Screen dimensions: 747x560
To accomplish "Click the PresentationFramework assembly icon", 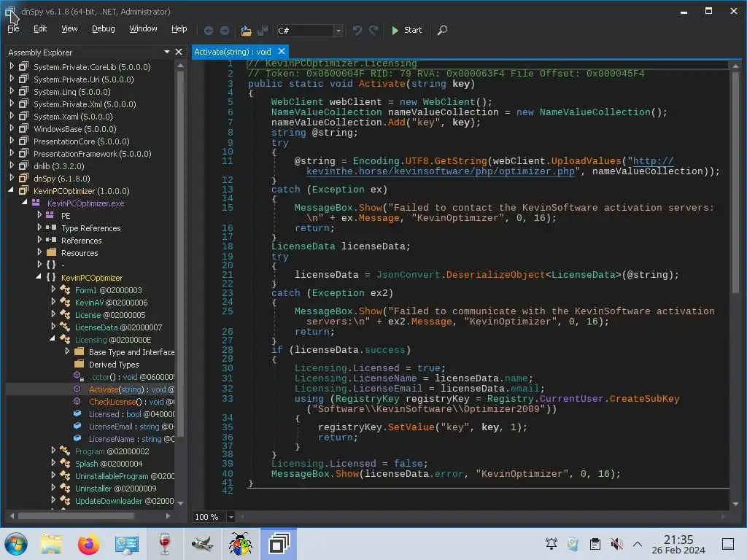I will pyautogui.click(x=23, y=153).
